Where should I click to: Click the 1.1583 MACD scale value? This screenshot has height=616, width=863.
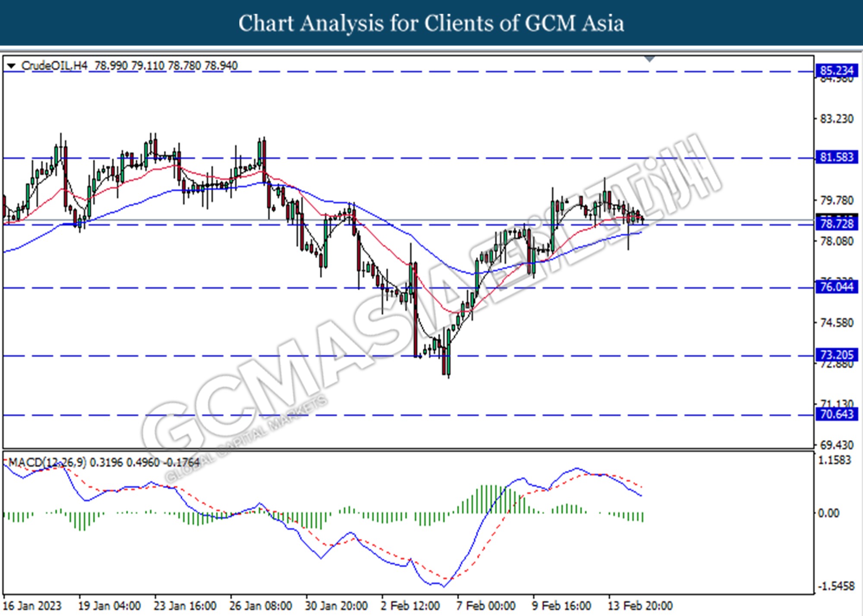pos(835,460)
